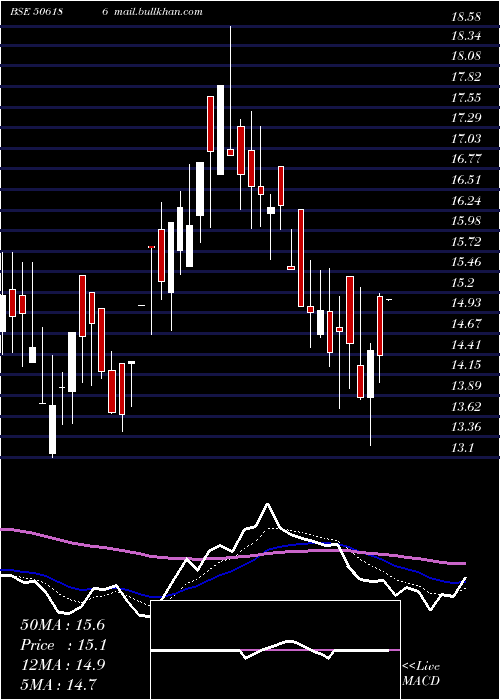Click the 15.46 price axis label

(466, 262)
